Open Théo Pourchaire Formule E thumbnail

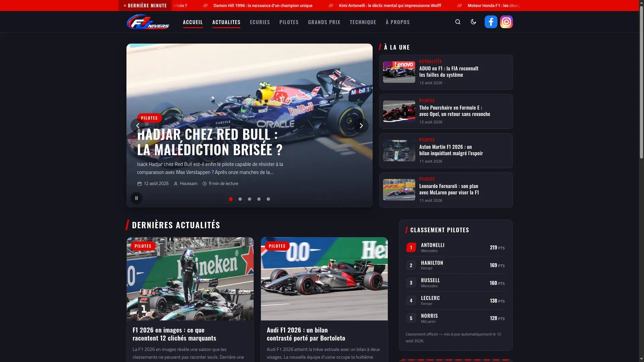[x=399, y=111]
